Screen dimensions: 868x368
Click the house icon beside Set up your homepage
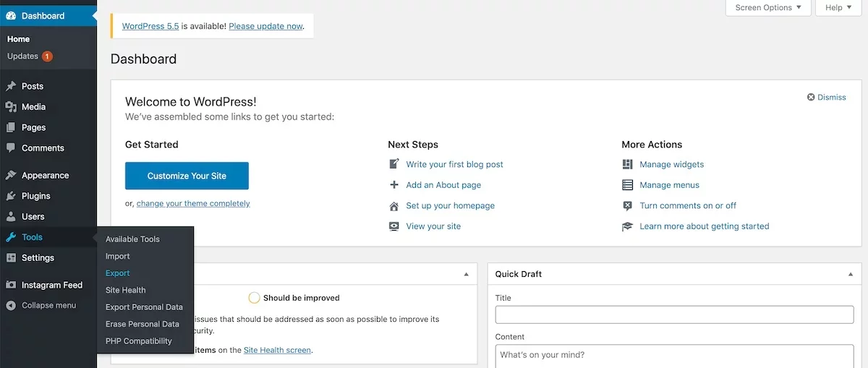[394, 206]
